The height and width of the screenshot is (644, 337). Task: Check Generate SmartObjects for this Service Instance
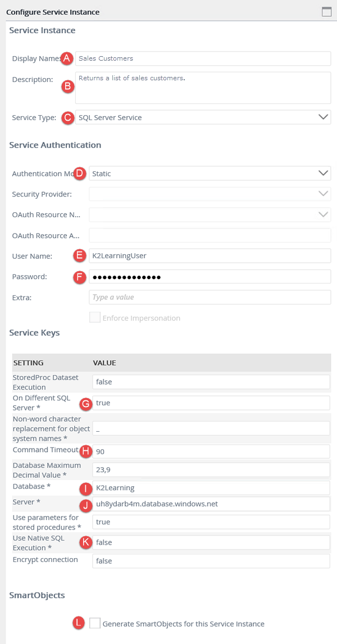point(95,623)
